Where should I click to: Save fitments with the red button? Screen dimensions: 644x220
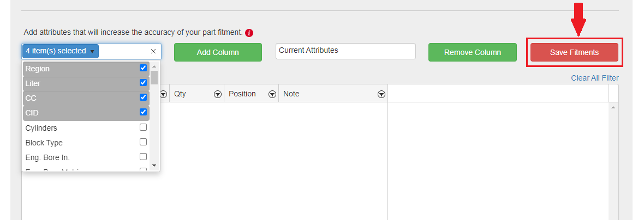574,52
